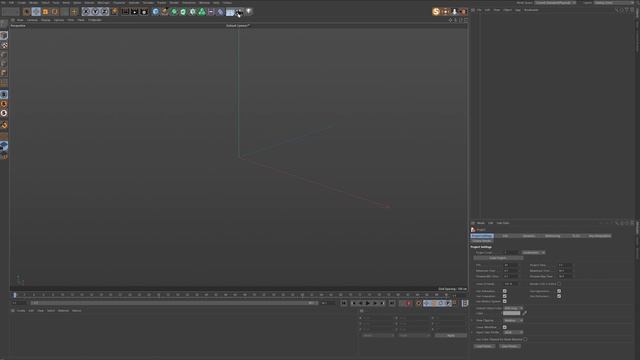
Task: Select the Scale tool
Action: [x=45, y=12]
